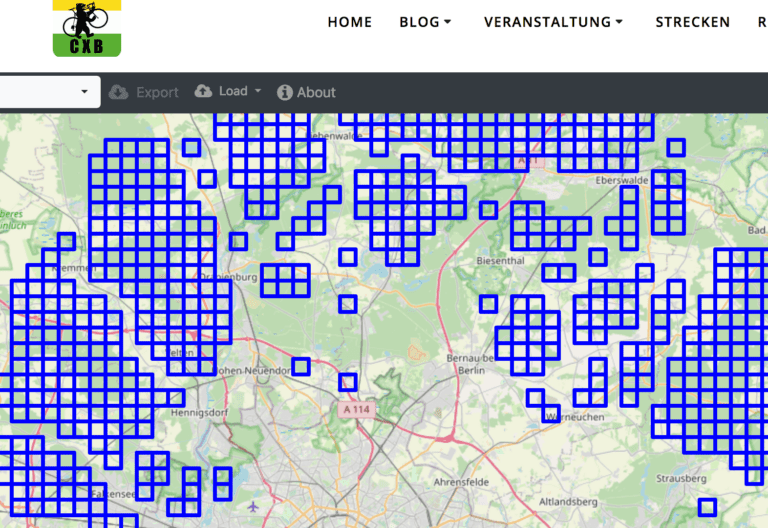
Task: Click the Strausberg map label
Action: pos(681,478)
